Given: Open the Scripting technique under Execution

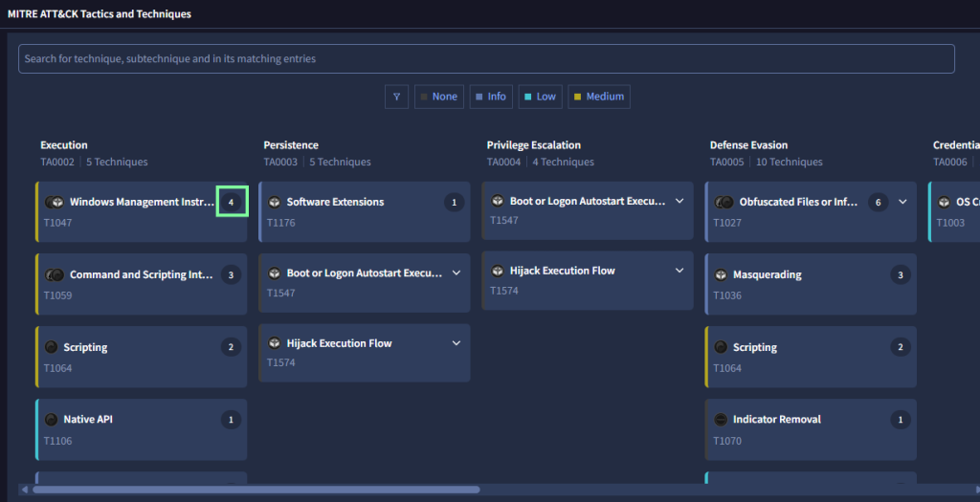Looking at the screenshot, I should [85, 348].
